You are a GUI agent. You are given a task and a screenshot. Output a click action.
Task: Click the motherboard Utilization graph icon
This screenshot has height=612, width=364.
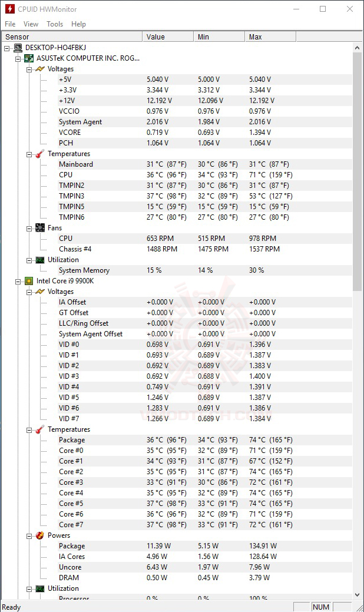(x=40, y=260)
